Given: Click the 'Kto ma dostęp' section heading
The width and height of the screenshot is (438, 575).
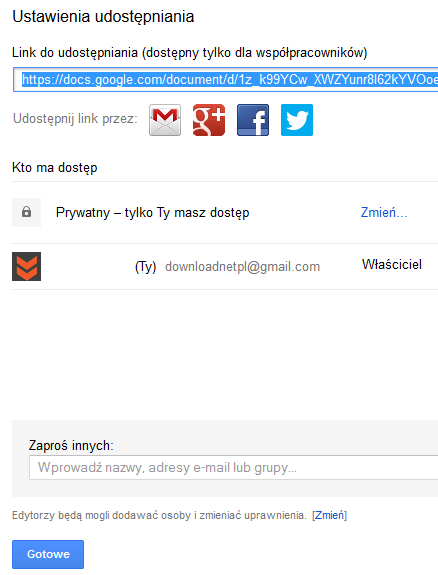Looking at the screenshot, I should click(x=55, y=168).
